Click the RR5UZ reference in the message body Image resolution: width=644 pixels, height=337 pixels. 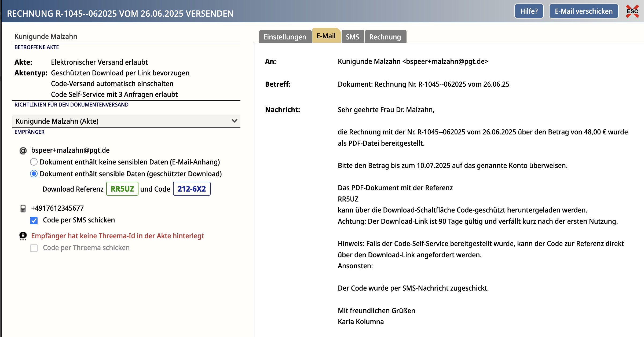(348, 199)
